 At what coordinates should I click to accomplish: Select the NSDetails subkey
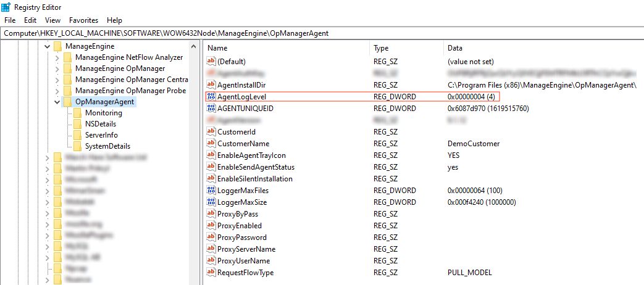click(x=101, y=124)
